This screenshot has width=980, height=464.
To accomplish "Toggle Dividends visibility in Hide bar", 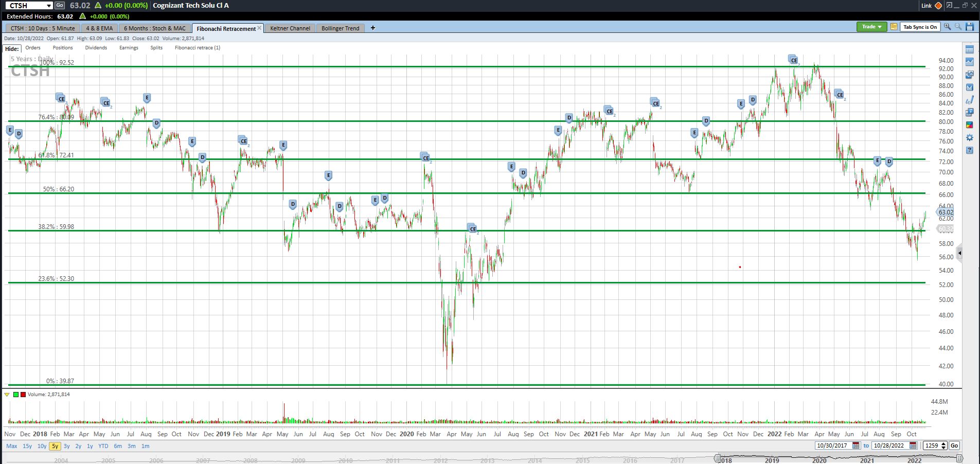I will (x=96, y=48).
